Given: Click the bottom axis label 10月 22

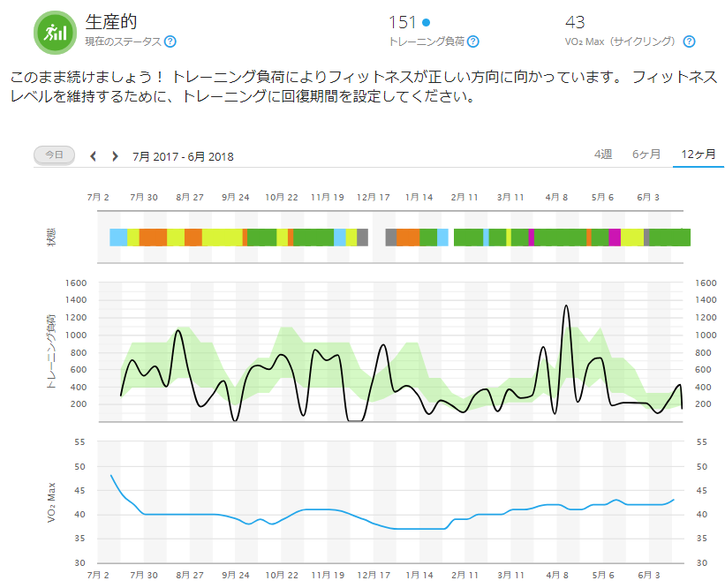Looking at the screenshot, I should tap(282, 576).
